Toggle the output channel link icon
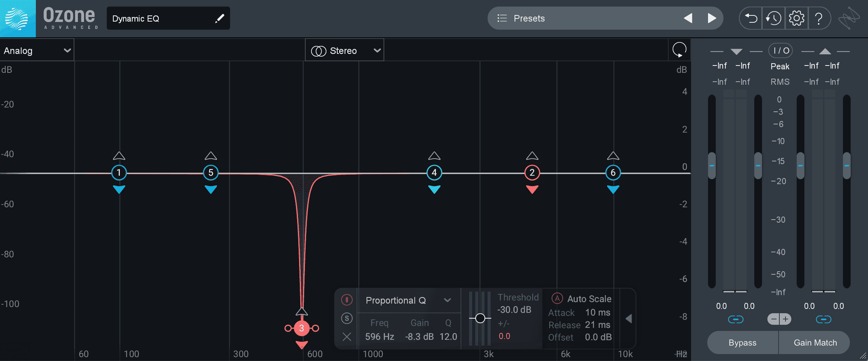Image resolution: width=868 pixels, height=361 pixels. pos(824,319)
